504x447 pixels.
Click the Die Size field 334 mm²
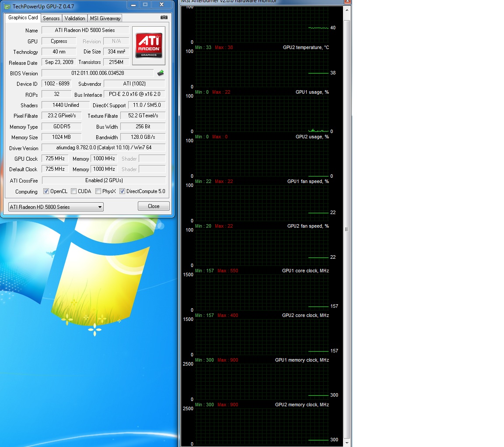[x=116, y=52]
